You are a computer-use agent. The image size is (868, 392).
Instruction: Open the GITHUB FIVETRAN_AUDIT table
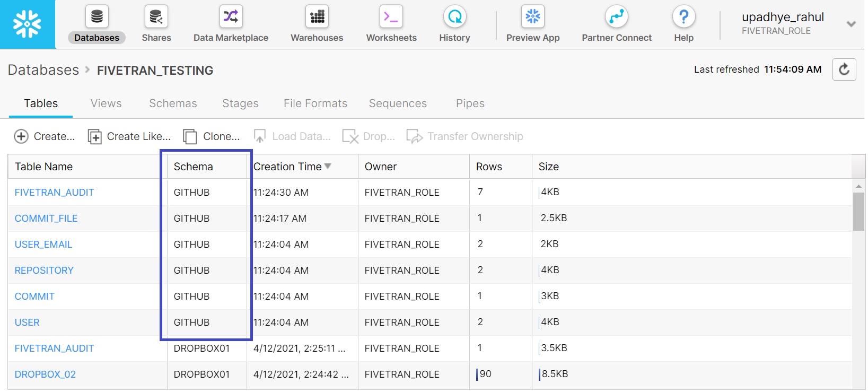coord(54,193)
